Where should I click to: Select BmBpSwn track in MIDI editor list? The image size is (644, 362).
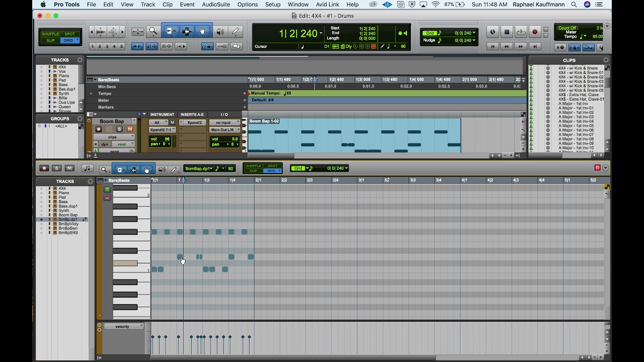pyautogui.click(x=68, y=228)
